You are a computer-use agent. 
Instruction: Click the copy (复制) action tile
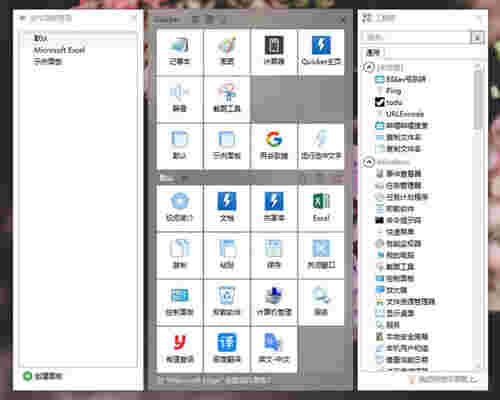[x=180, y=255]
